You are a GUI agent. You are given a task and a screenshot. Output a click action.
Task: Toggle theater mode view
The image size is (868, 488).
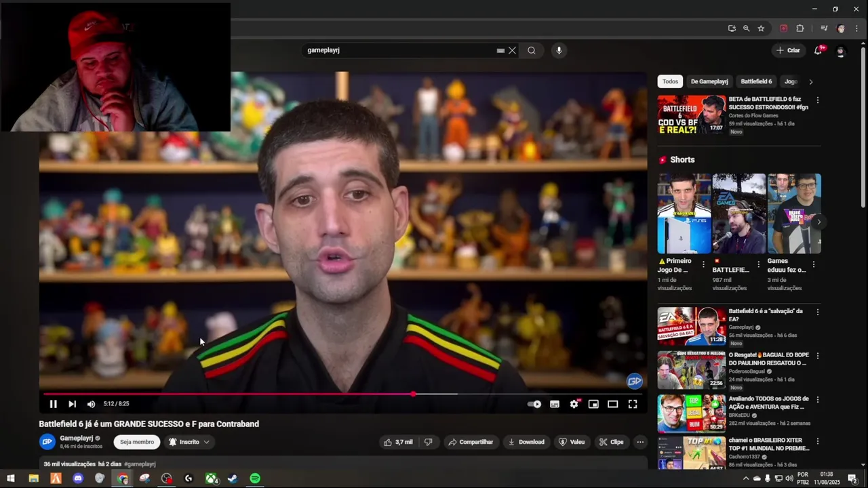point(613,404)
